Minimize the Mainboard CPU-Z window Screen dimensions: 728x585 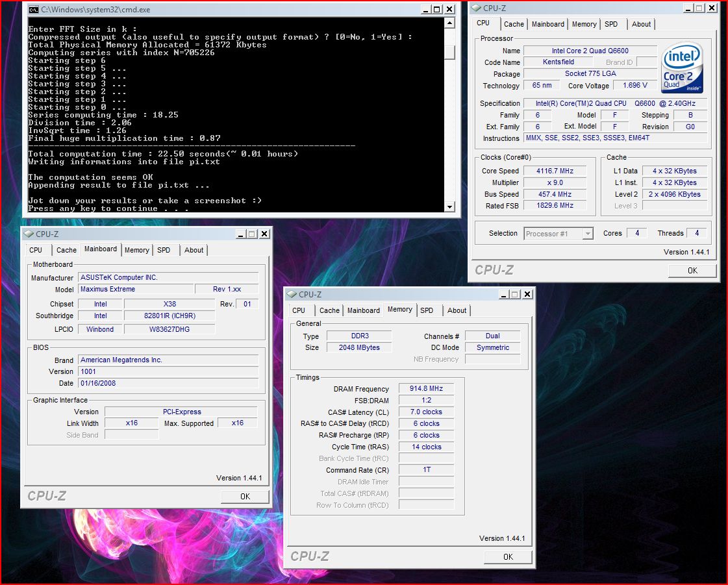(240, 234)
